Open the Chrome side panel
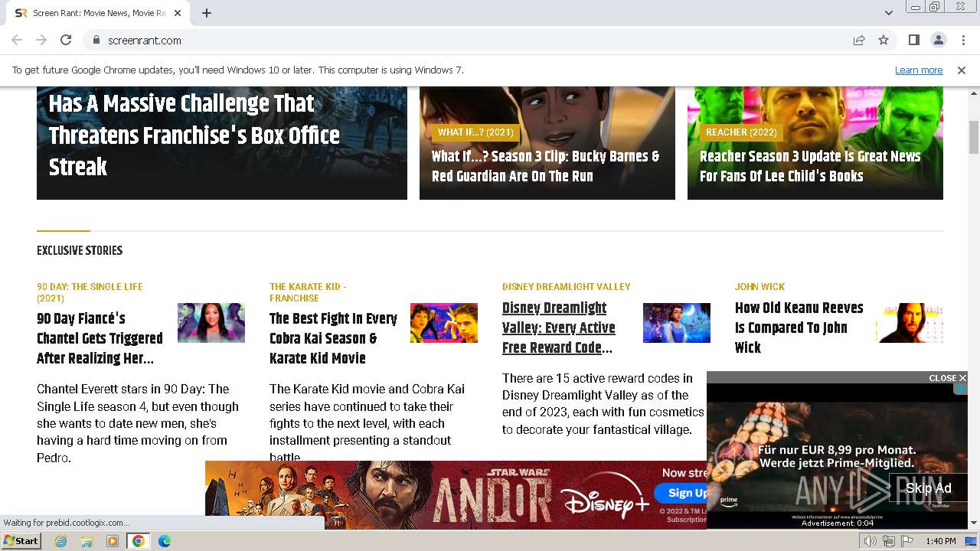 913,40
